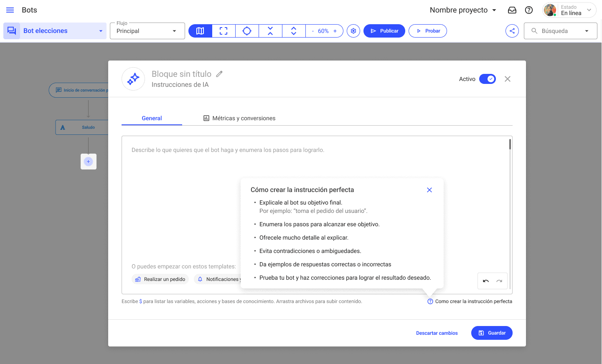Click the Probar button
Image resolution: width=602 pixels, height=364 pixels.
coord(428,31)
